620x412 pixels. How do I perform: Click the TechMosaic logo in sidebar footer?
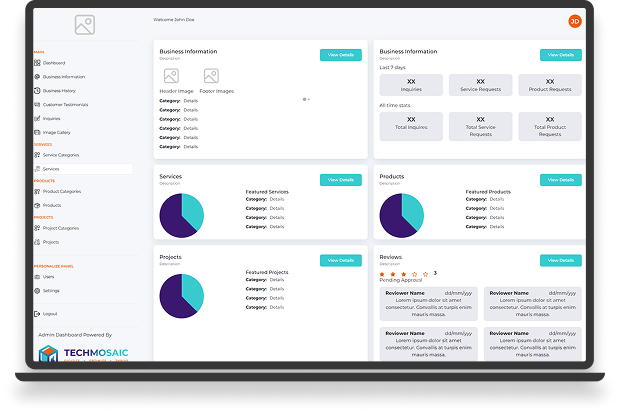(83, 353)
